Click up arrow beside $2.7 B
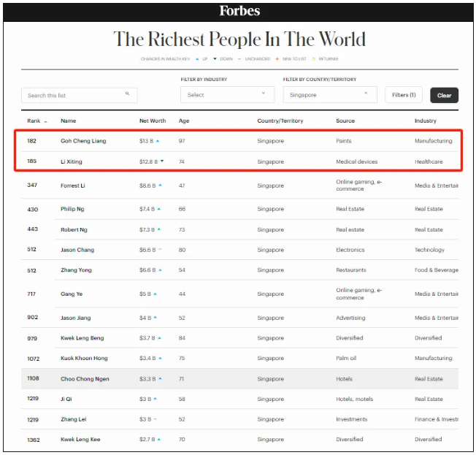The image size is (476, 455). click(x=159, y=440)
